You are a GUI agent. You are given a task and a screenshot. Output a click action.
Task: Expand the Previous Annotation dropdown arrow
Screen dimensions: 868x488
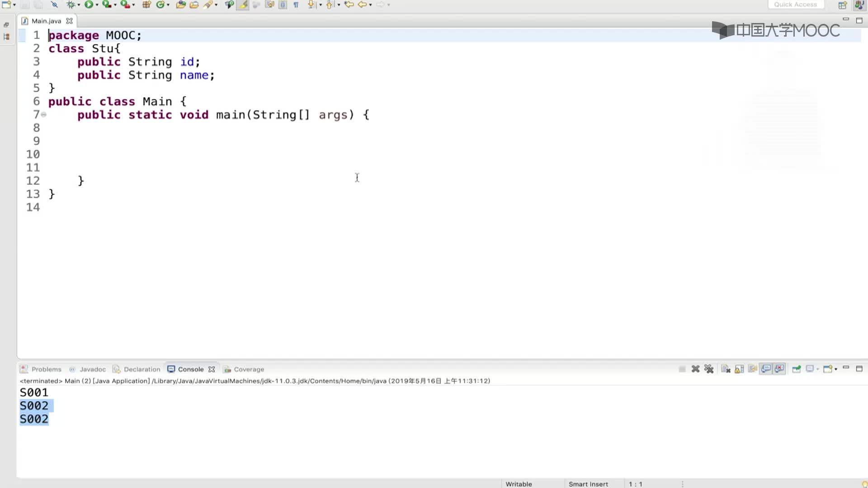tap(339, 5)
